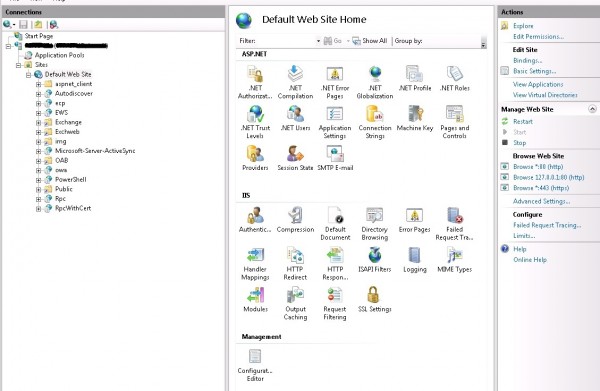
Task: Open Basic Settings link
Action: pyautogui.click(x=535, y=71)
